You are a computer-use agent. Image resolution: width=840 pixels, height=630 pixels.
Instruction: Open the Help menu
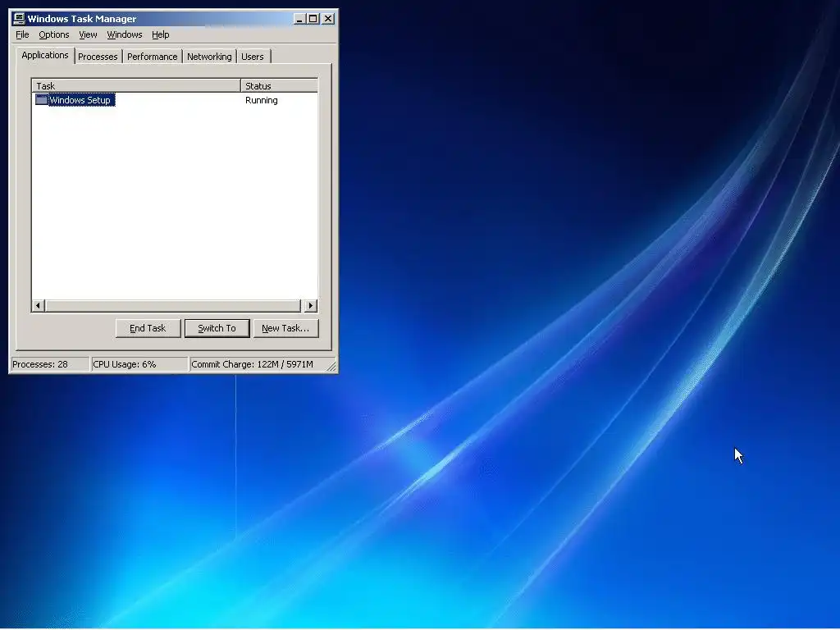point(161,34)
